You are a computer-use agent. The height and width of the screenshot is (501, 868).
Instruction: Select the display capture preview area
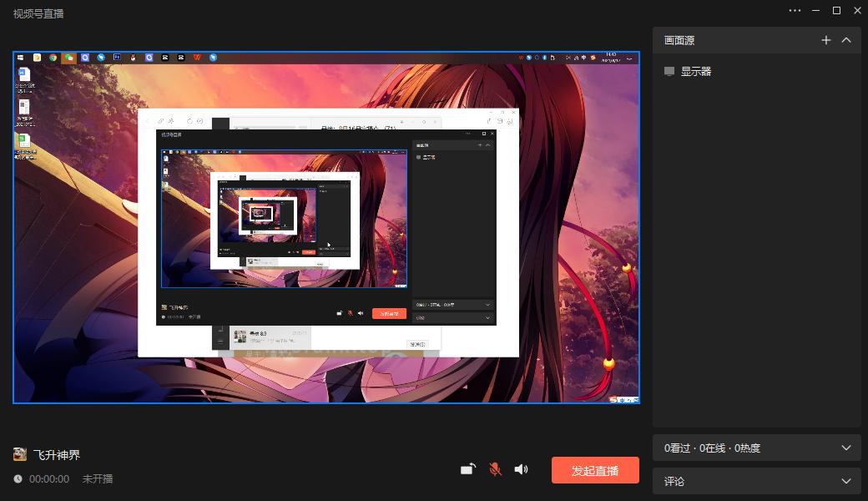(x=326, y=227)
